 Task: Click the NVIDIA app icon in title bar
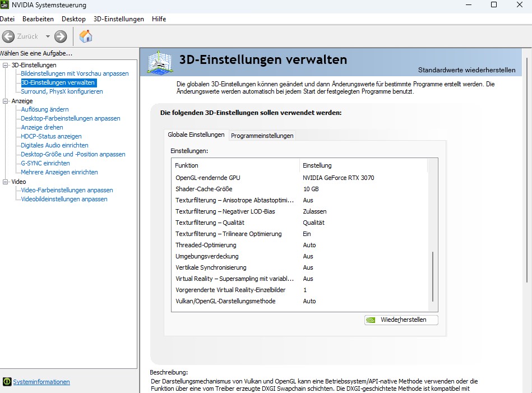(4, 4)
